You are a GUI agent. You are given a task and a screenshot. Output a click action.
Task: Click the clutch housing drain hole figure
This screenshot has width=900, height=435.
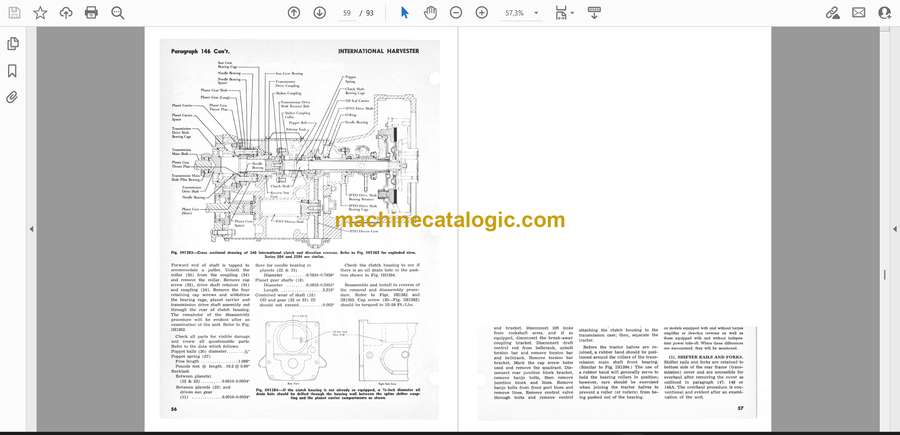(x=338, y=350)
